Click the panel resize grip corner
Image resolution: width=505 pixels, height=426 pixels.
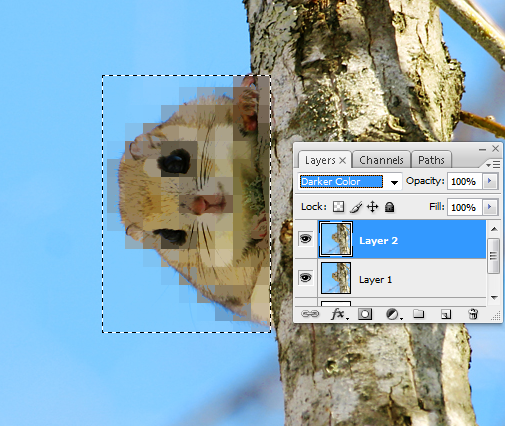[x=497, y=316]
